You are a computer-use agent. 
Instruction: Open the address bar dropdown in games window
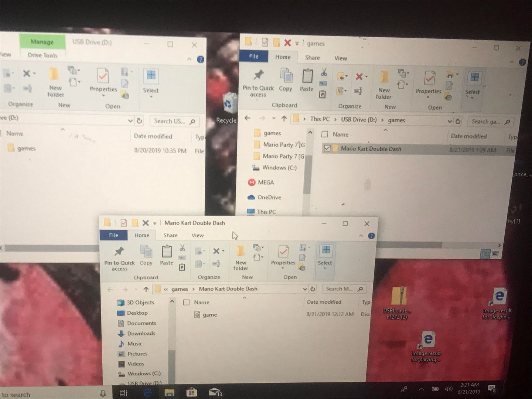449,121
